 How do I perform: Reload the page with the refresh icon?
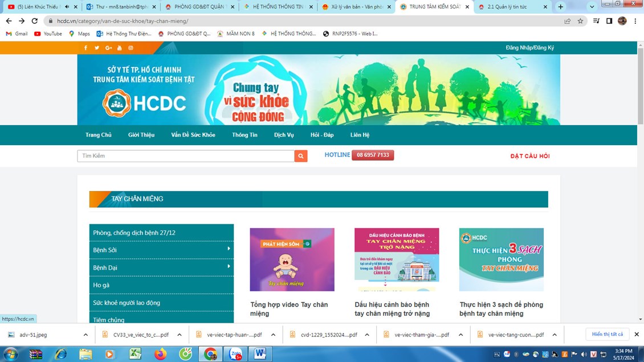point(35,21)
